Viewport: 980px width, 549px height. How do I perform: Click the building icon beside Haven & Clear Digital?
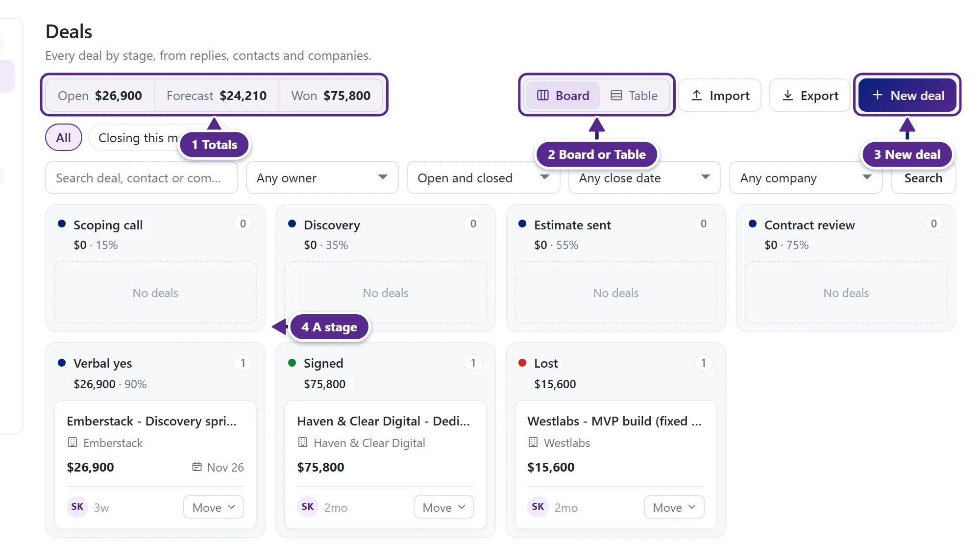coord(303,443)
